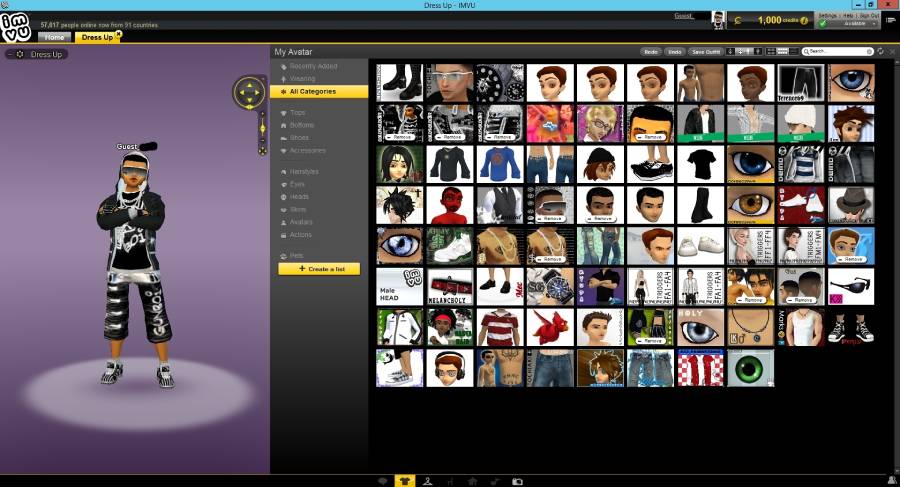Click the Save Outfit button
Viewport: 900px width, 487px height.
point(705,52)
